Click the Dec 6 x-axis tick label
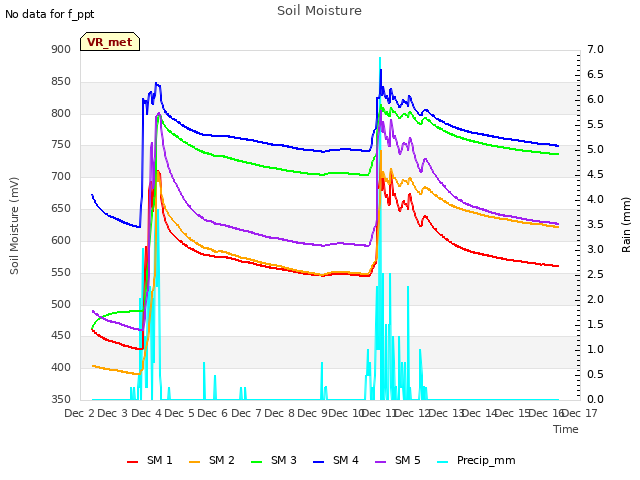The image size is (640, 480). [x=212, y=413]
